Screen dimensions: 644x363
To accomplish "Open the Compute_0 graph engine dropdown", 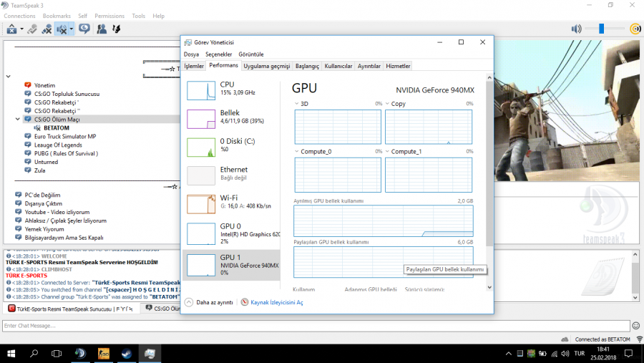I will tap(296, 151).
